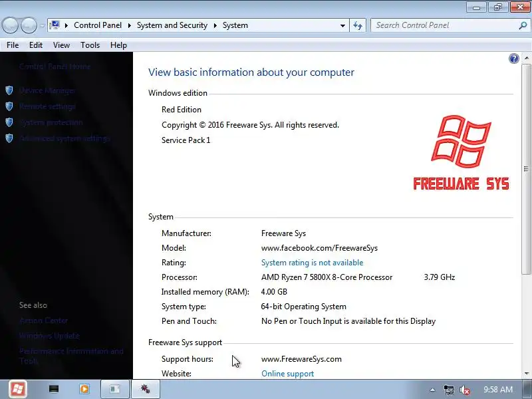Launch the media player taskbar icon
The height and width of the screenshot is (399, 532).
[x=84, y=389]
